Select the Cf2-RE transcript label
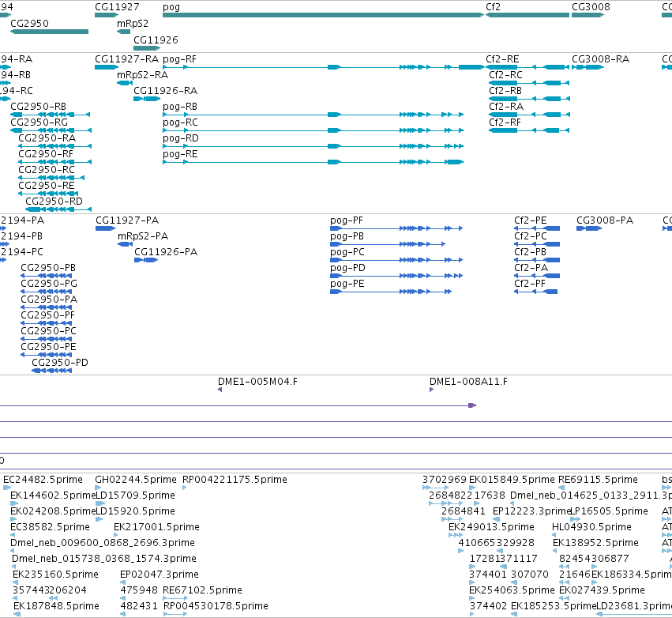The width and height of the screenshot is (672, 618). [x=502, y=59]
